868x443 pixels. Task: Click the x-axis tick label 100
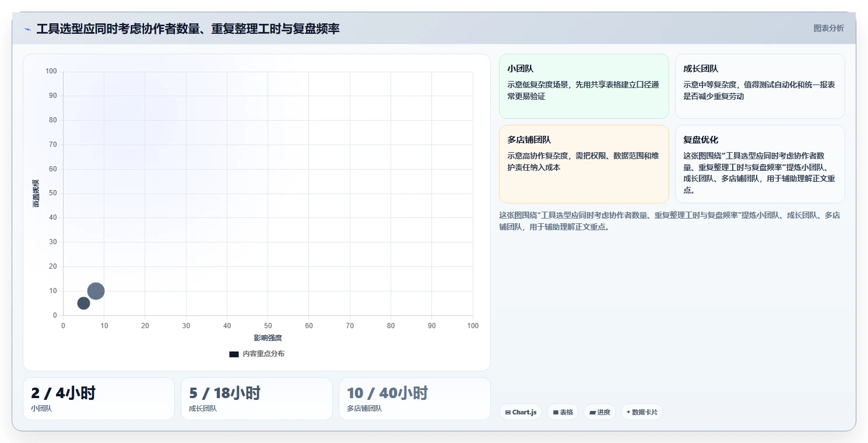coord(473,326)
